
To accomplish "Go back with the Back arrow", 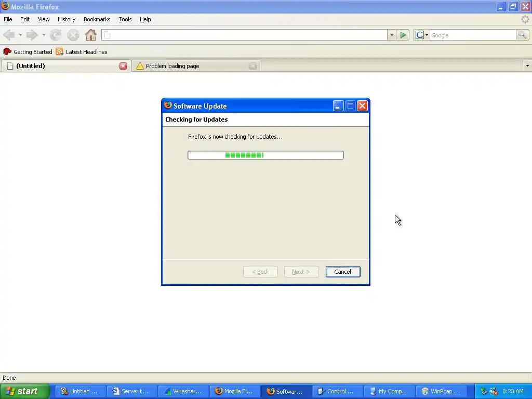I will click(x=9, y=35).
